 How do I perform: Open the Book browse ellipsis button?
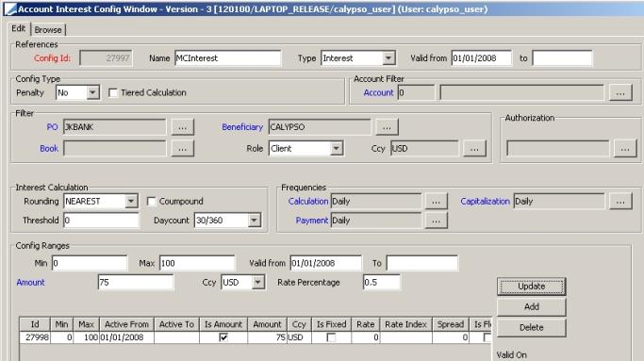[182, 149]
